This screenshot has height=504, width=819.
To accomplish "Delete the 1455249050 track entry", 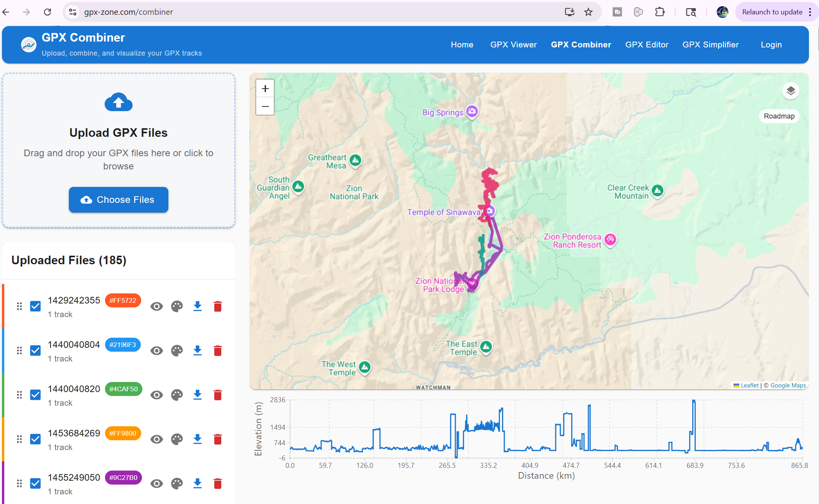I will [218, 483].
